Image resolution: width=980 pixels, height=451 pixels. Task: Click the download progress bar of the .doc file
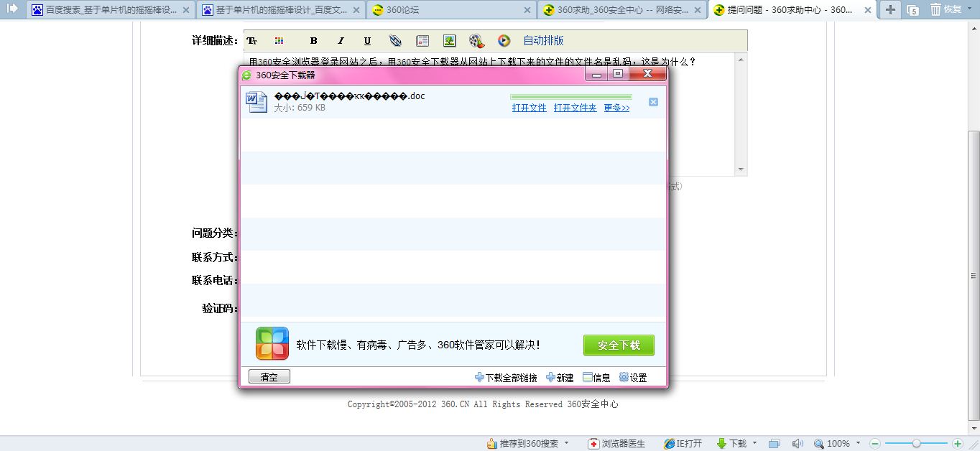[x=571, y=96]
